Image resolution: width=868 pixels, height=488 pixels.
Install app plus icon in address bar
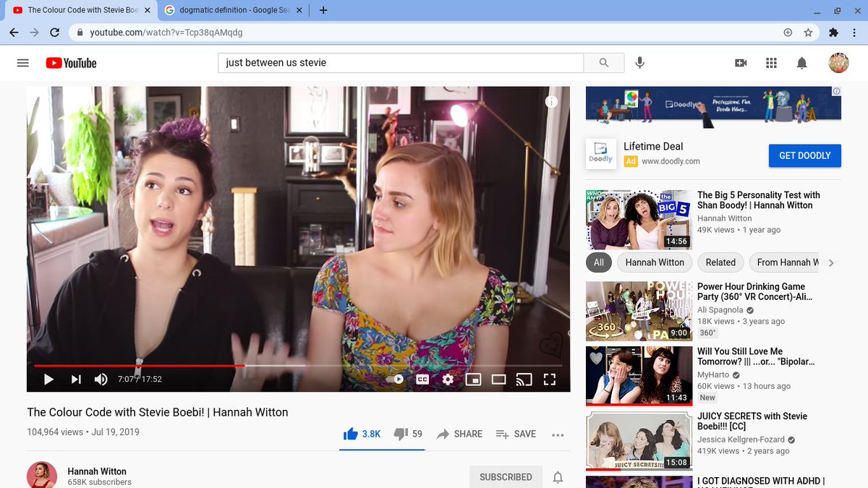[x=788, y=33]
